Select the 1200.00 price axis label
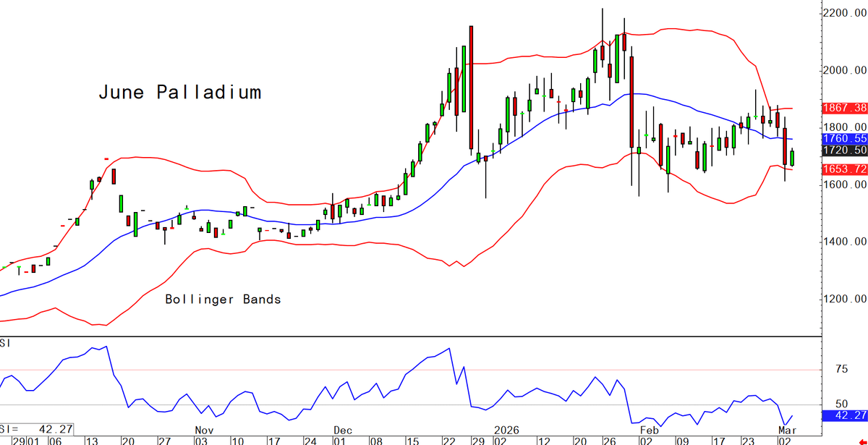 pyautogui.click(x=846, y=299)
